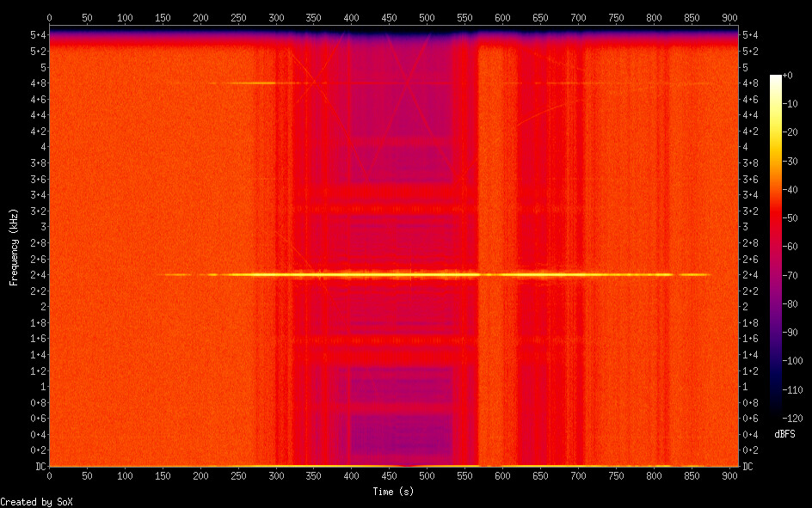This screenshot has height=508, width=812.
Task: Click the dark purple quiet region near 1 kHz
Action: point(400,387)
